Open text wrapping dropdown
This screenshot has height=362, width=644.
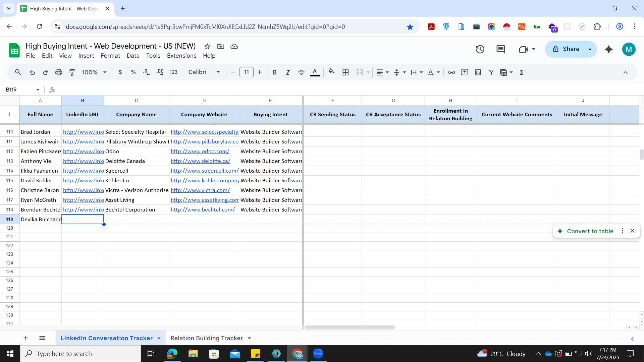point(417,72)
